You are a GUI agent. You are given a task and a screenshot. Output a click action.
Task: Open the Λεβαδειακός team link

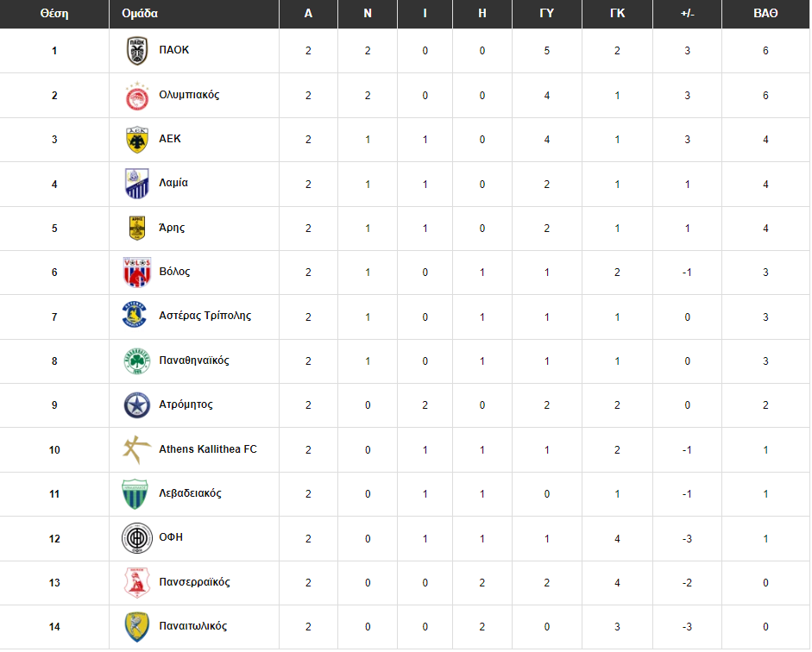tap(190, 493)
